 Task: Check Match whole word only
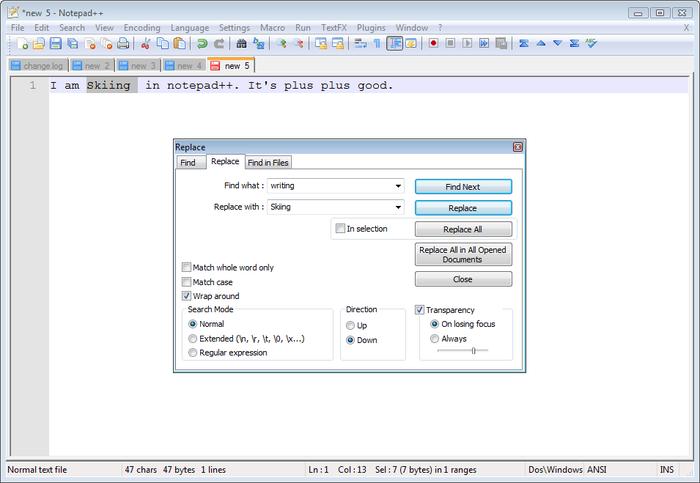click(x=186, y=267)
